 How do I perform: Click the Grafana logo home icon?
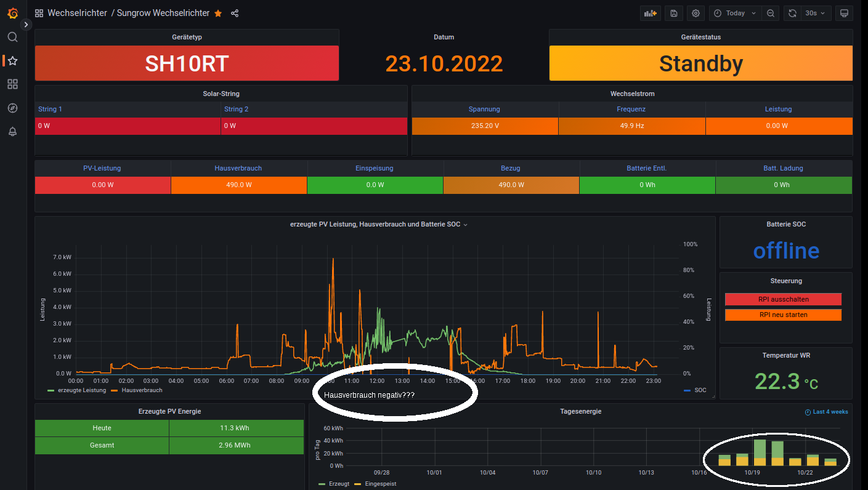(12, 13)
